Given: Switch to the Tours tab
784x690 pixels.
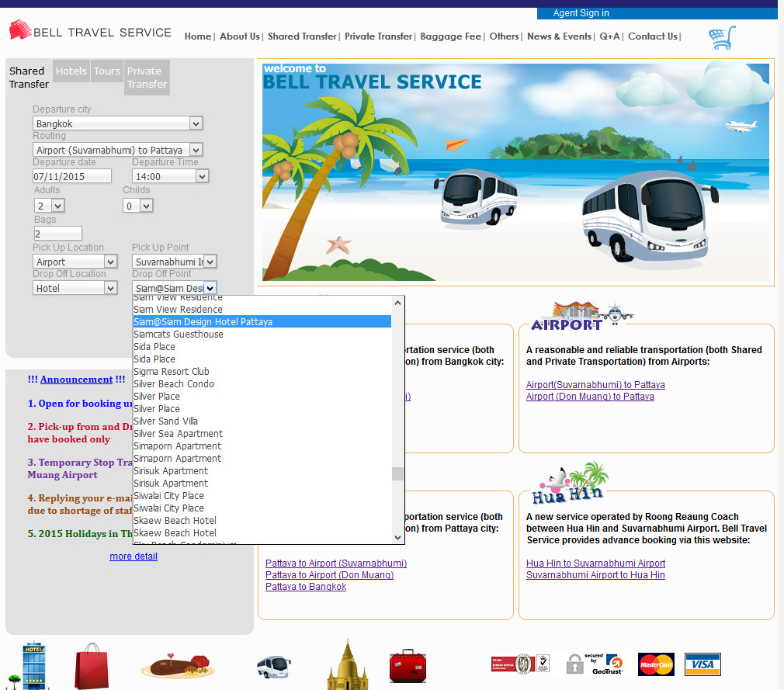Looking at the screenshot, I should point(107,71).
